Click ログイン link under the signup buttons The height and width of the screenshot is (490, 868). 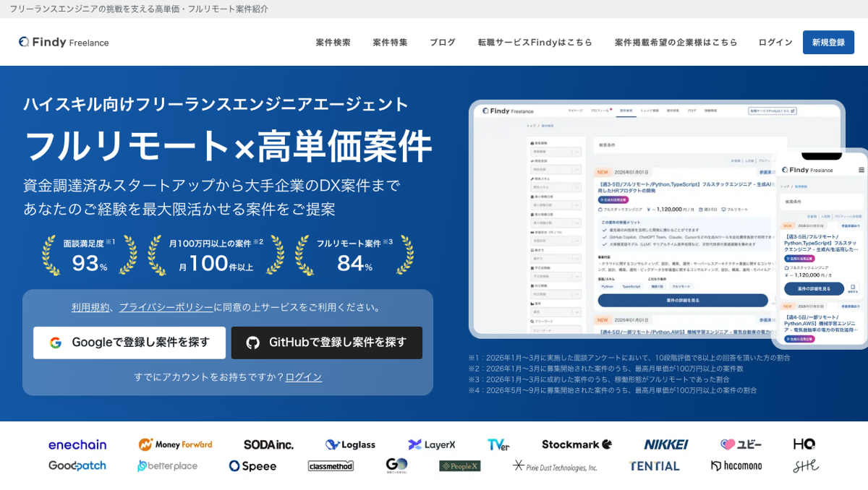303,377
